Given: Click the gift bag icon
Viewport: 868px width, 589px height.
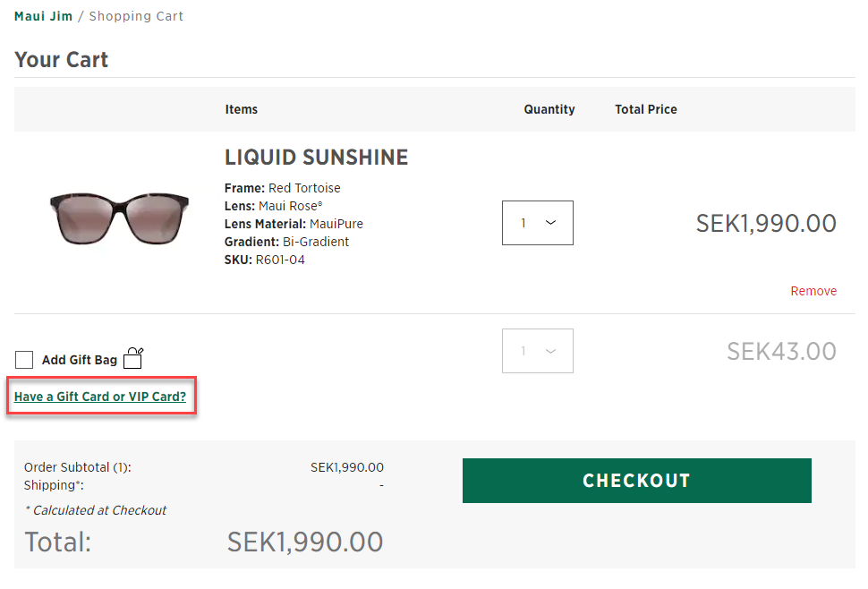Looking at the screenshot, I should 132,358.
